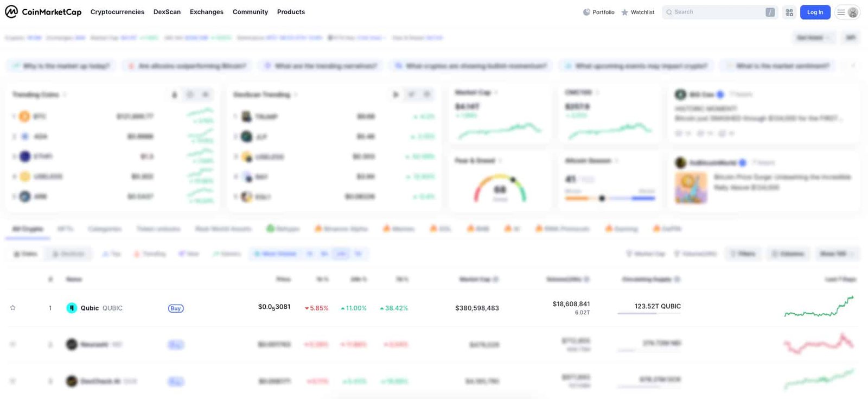Viewport: 868px width, 399px height.
Task: Click the Buy button for Qubic
Action: click(x=176, y=308)
